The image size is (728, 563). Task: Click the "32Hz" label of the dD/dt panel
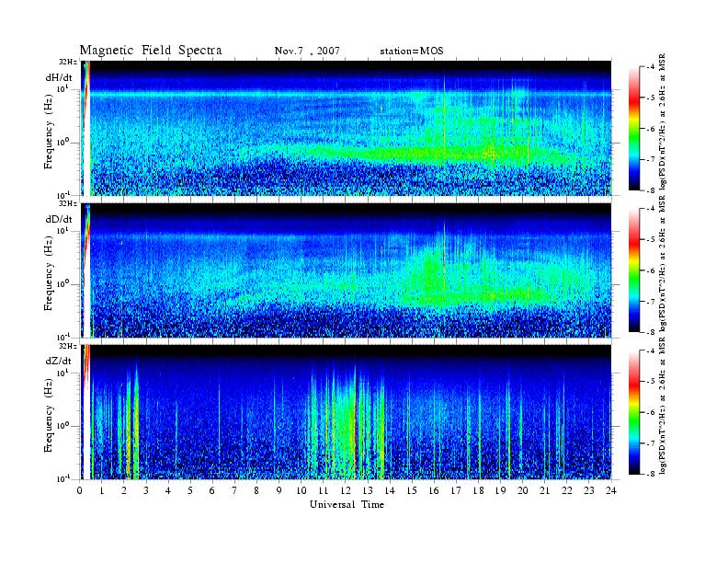tap(67, 203)
